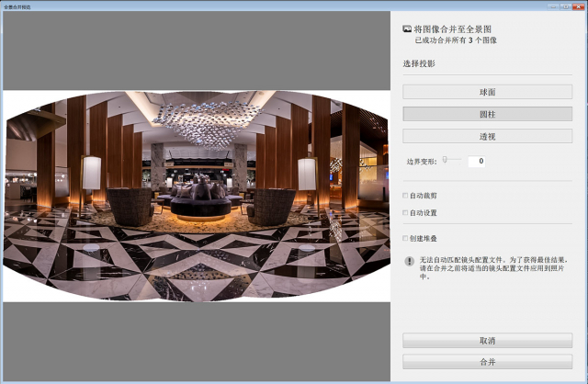The height and width of the screenshot is (384, 588).
Task: Click the 边界变形 slider handle
Action: (x=445, y=160)
